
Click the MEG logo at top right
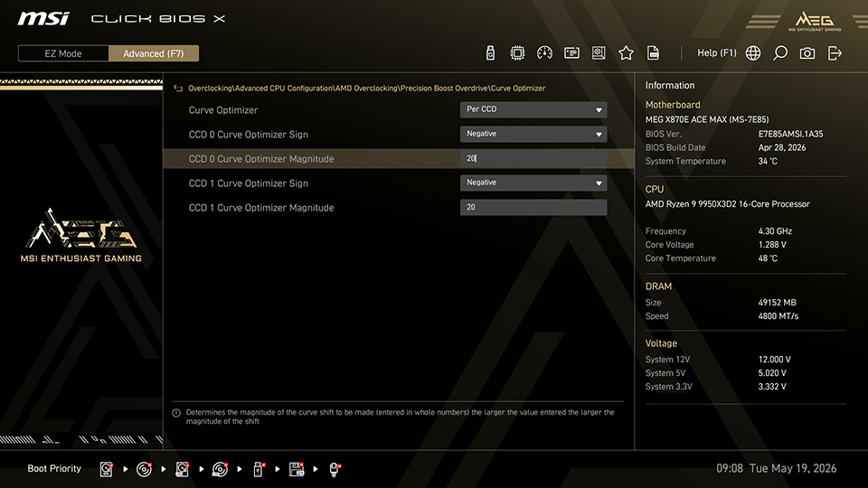pos(815,21)
